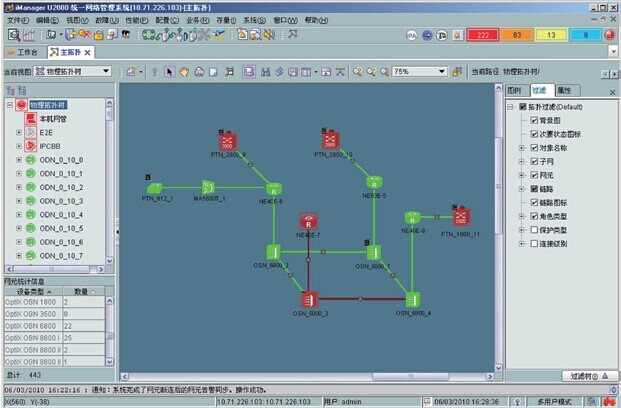The width and height of the screenshot is (621, 408).
Task: Toggle the 网元 checkbox
Action: [534, 175]
